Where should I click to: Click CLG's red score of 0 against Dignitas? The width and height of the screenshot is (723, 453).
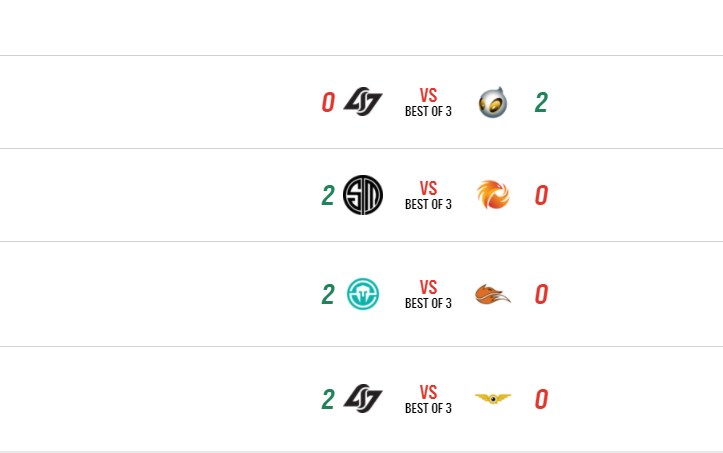[327, 102]
